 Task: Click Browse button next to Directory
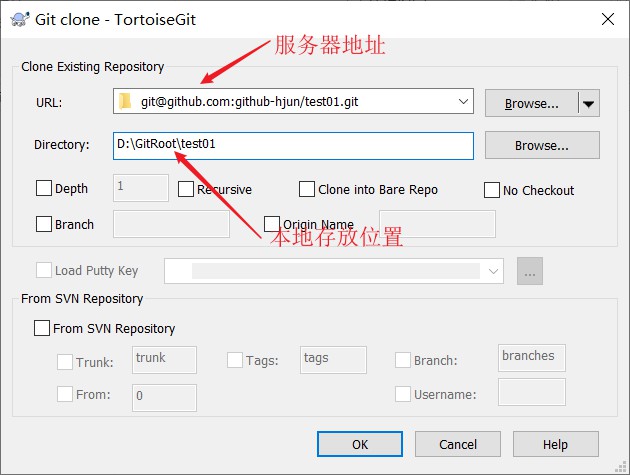(x=542, y=145)
